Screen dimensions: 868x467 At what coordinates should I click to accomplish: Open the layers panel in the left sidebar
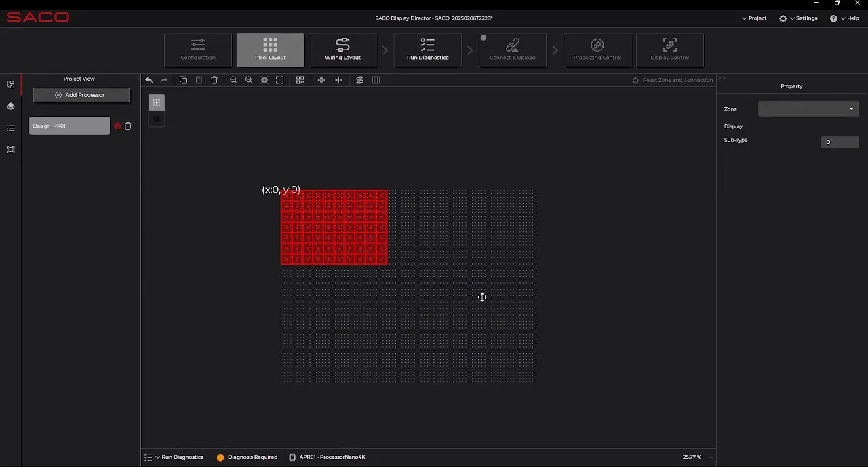(x=10, y=107)
